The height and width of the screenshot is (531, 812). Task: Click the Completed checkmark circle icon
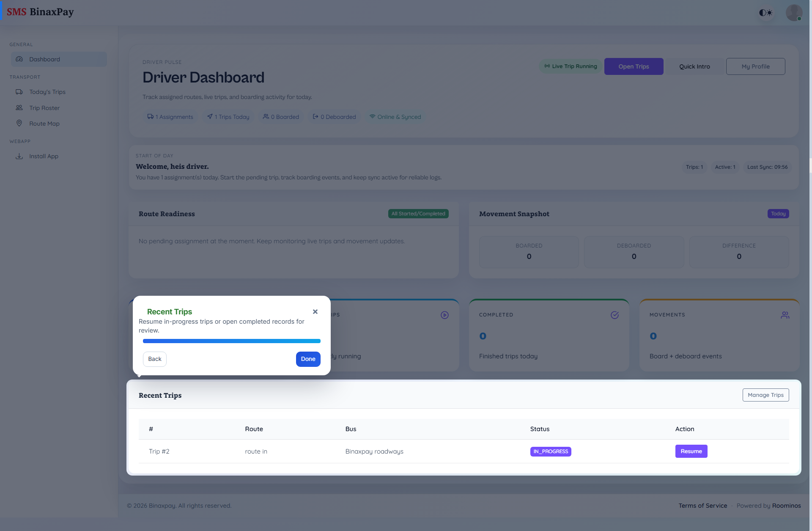pyautogui.click(x=614, y=315)
